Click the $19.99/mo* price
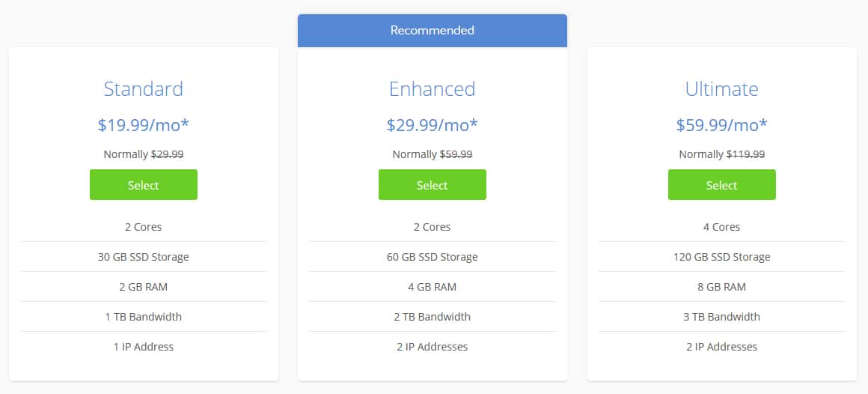 [x=144, y=124]
